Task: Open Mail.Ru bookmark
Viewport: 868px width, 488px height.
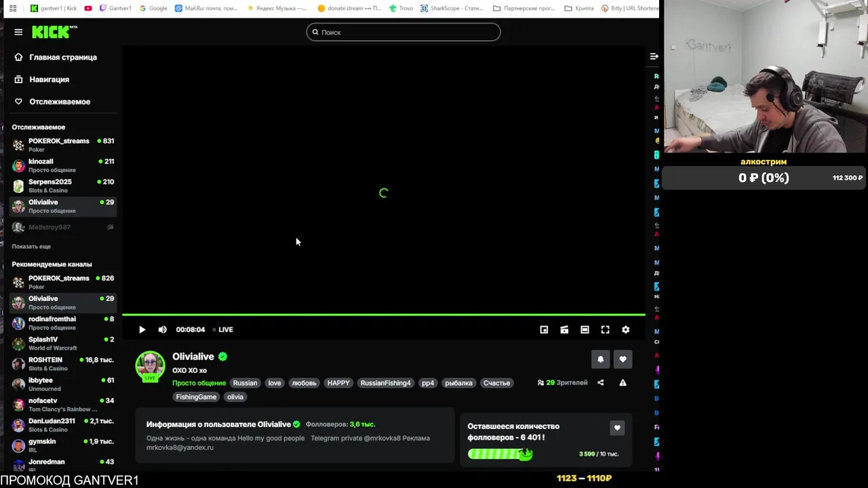Action: pos(206,8)
